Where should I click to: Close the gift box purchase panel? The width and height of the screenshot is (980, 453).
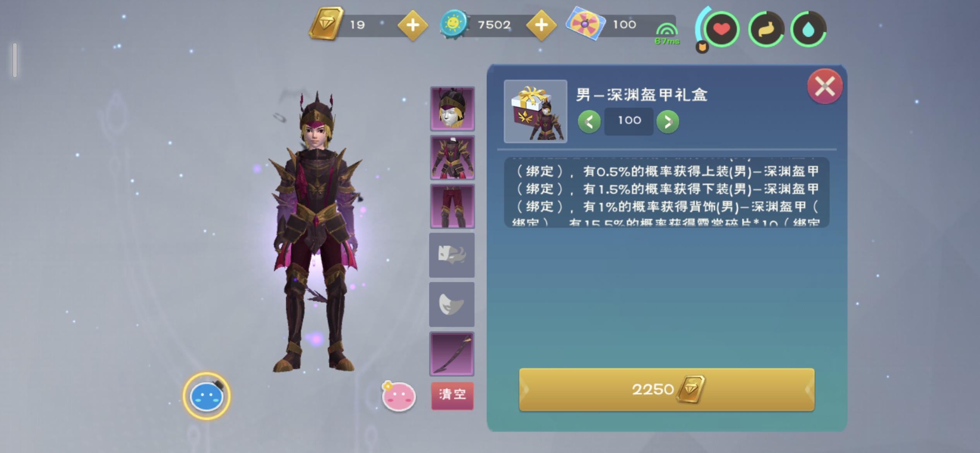(x=824, y=86)
